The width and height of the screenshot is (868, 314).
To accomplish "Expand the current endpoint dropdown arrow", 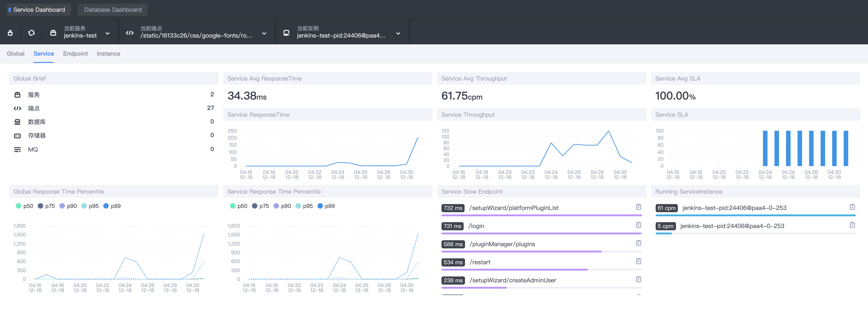I will pyautogui.click(x=264, y=33).
